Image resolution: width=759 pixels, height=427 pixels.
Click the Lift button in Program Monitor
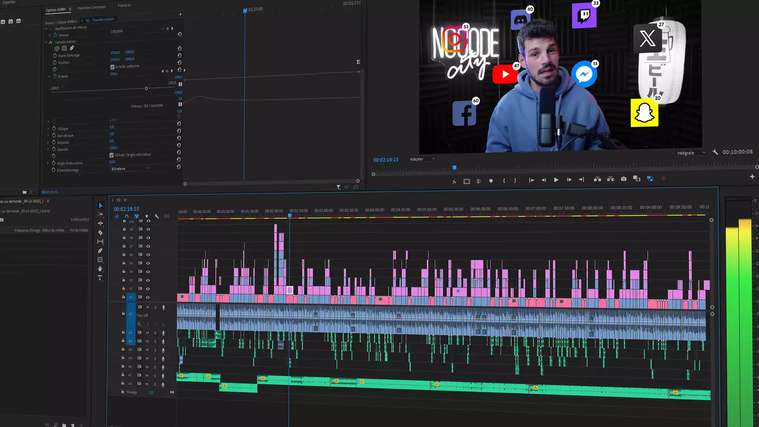point(597,179)
